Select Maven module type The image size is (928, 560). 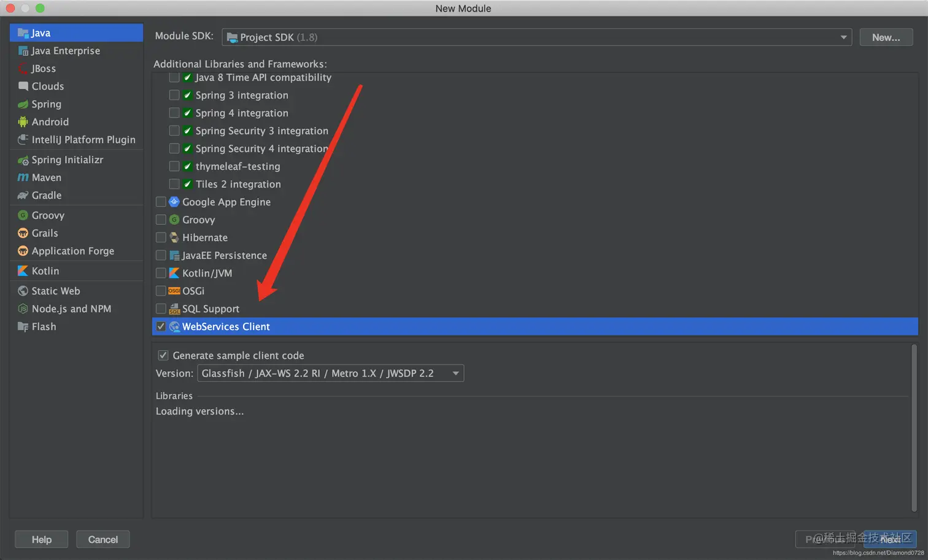[x=76, y=178]
